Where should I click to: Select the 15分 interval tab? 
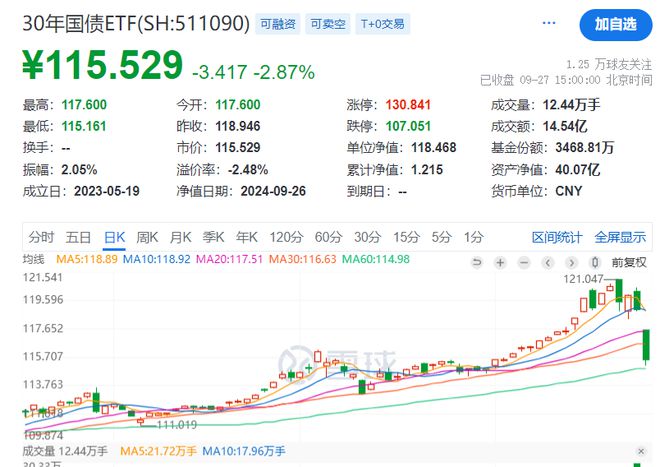click(406, 237)
